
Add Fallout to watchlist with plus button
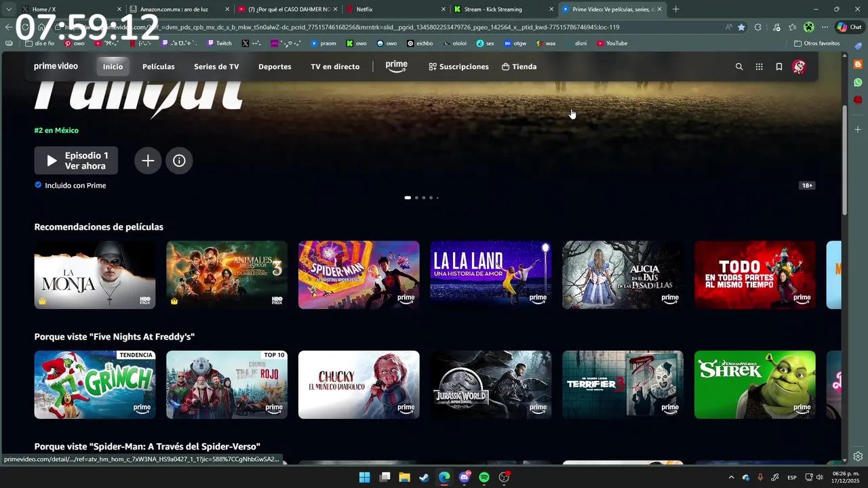148,161
